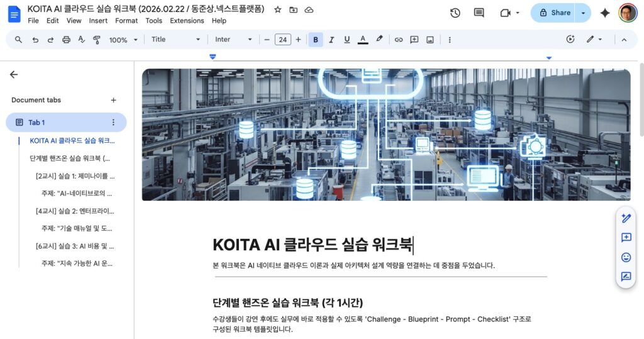
Task: Activate the paint format tool
Action: pos(96,40)
